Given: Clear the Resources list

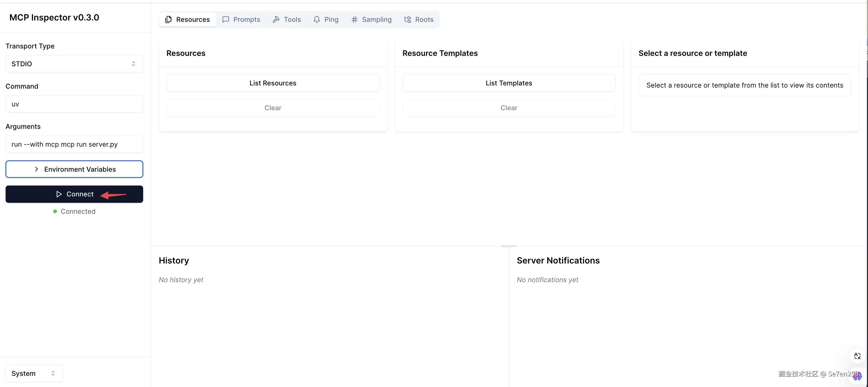Looking at the screenshot, I should pos(272,108).
